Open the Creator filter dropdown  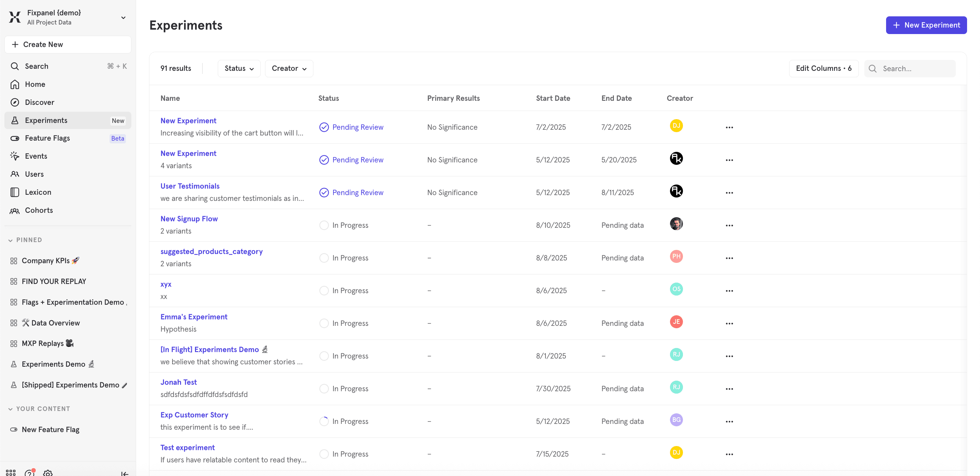289,68
